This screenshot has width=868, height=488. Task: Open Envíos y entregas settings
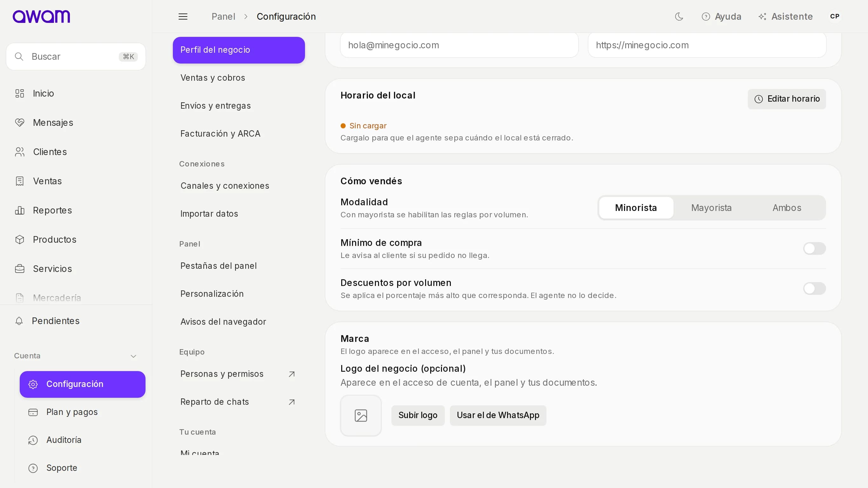click(x=239, y=106)
